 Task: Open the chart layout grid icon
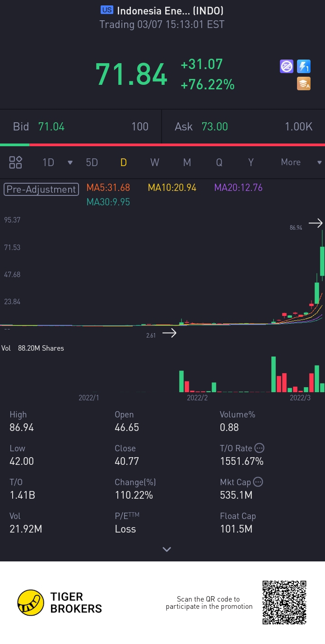click(16, 162)
